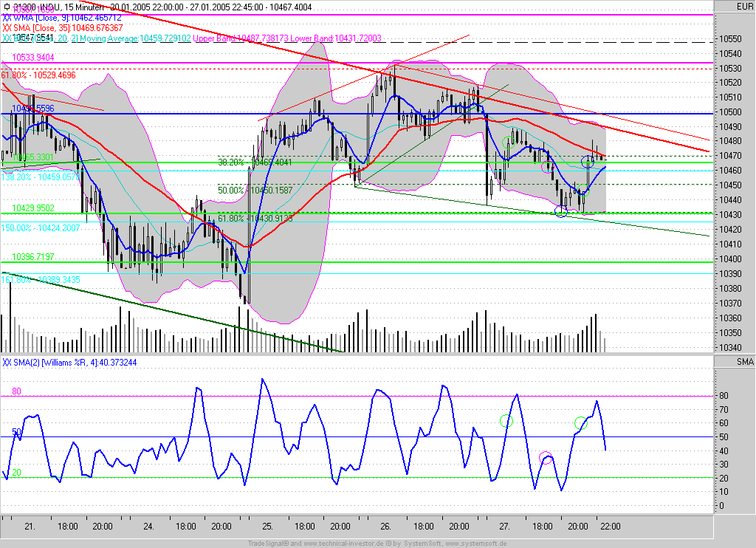Click the XX marker beside WMA [Close, 9]
This screenshot has height=548, width=756.
tap(7, 18)
